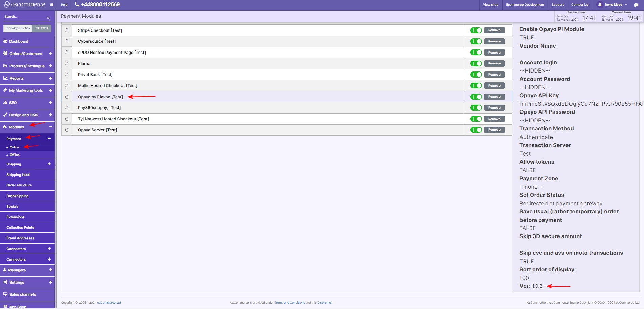Click the drag handle icon for Klarna row
Viewport: 644px width, 309px height.
(67, 64)
